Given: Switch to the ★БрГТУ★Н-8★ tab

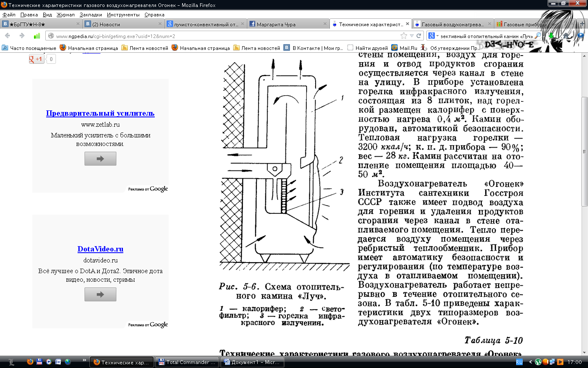Looking at the screenshot, I should (41, 24).
